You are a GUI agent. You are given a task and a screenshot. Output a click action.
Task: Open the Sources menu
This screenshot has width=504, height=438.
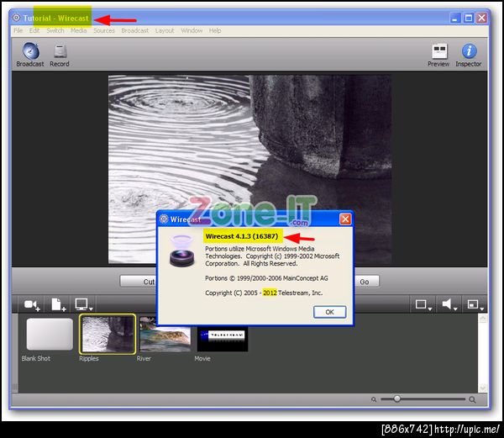pos(104,30)
